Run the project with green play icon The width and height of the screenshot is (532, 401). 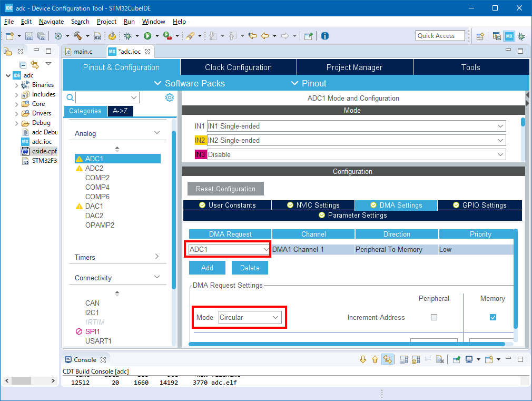coord(147,36)
